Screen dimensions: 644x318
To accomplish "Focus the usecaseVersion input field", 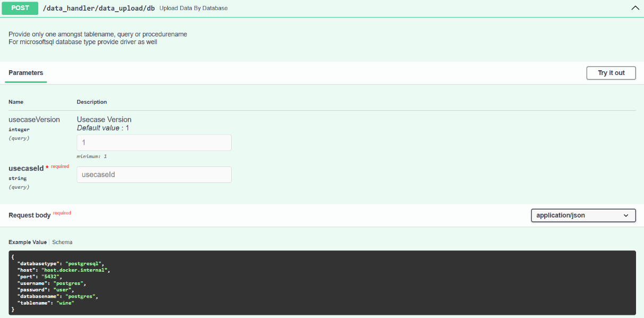I will (x=154, y=143).
